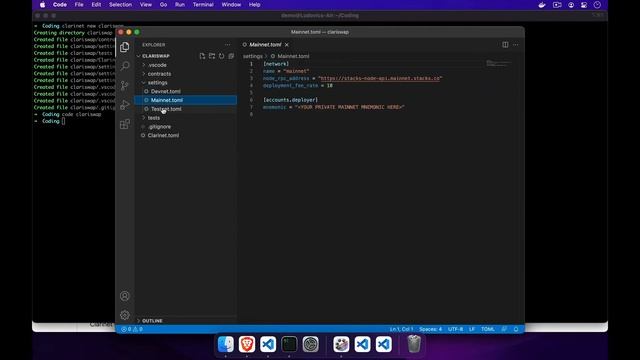The image size is (640, 360).
Task: Click Mainnet.toml in the breadcrumb path
Action: (293, 56)
